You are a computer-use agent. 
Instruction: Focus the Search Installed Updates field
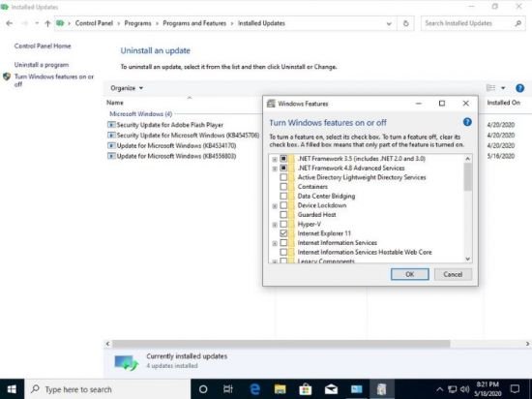(x=468, y=23)
